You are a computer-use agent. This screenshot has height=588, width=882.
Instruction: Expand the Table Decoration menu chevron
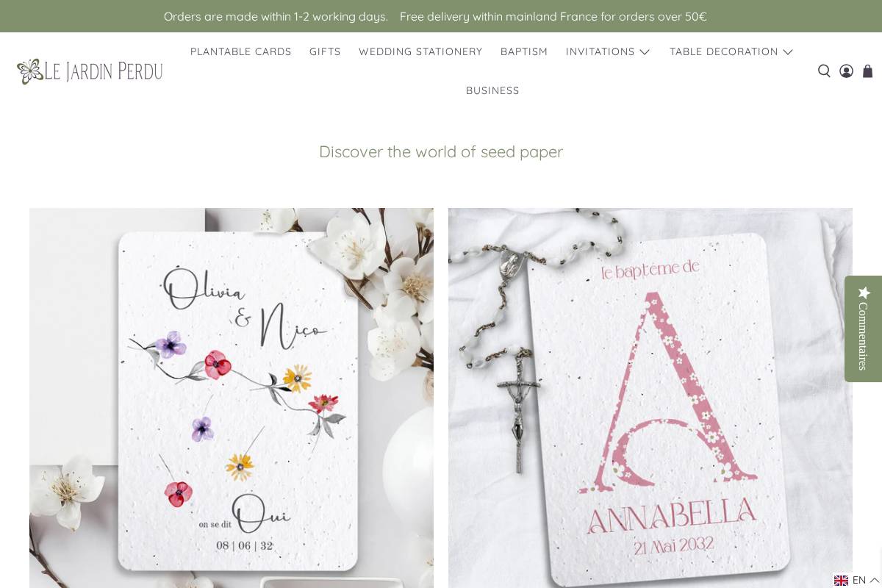tap(788, 52)
